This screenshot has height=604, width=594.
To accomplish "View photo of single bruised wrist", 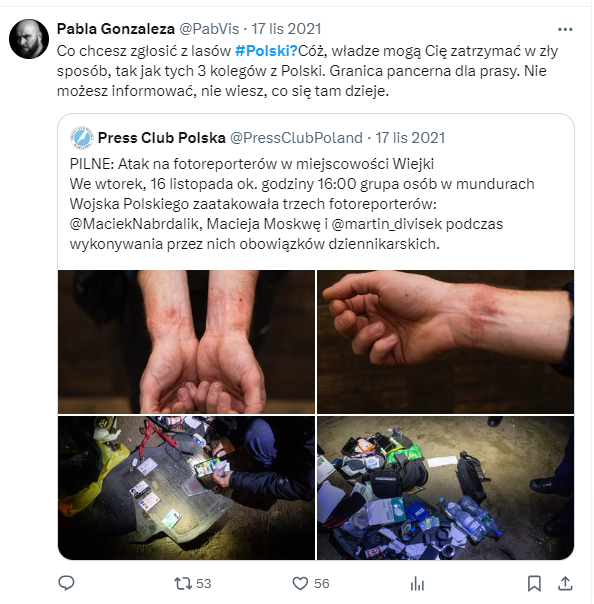I will 445,342.
